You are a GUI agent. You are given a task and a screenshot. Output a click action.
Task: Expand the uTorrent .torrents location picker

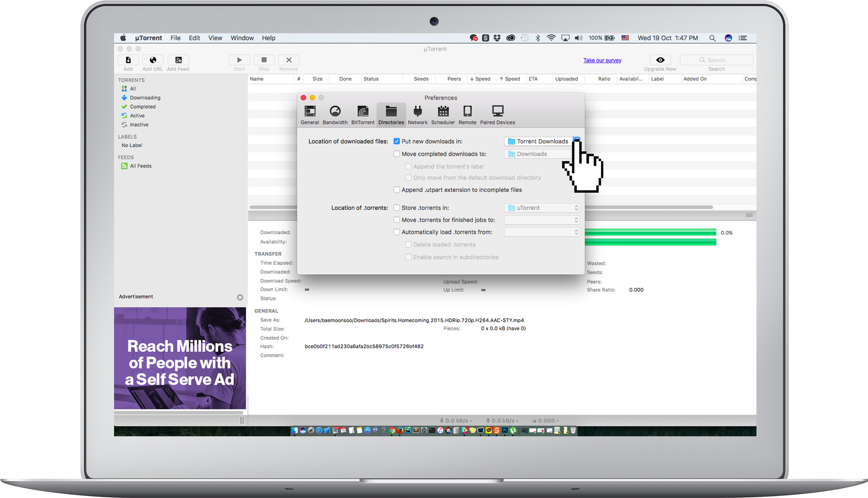(575, 207)
